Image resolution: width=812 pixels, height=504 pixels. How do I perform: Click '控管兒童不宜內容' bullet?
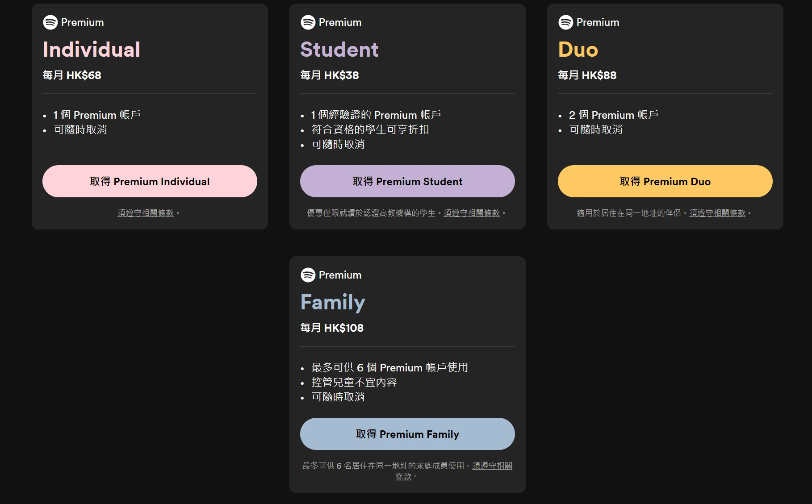tap(354, 383)
